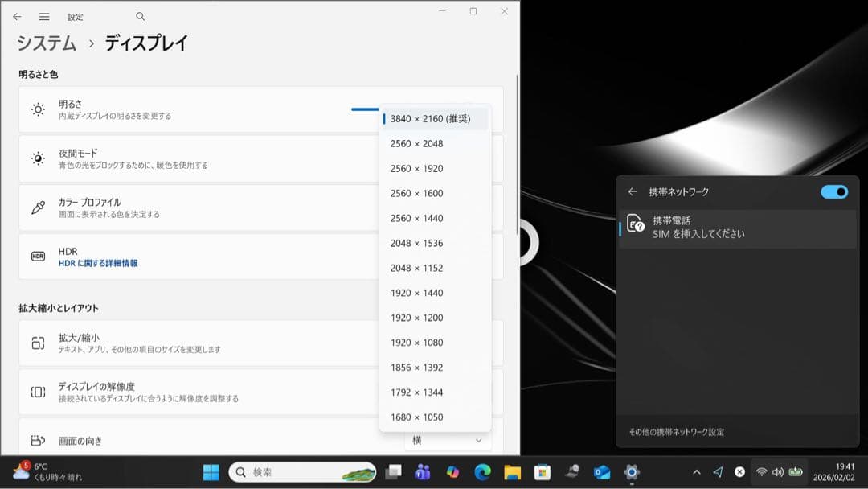Click the brightness sun icon in Settings
868x489 pixels.
(37, 108)
